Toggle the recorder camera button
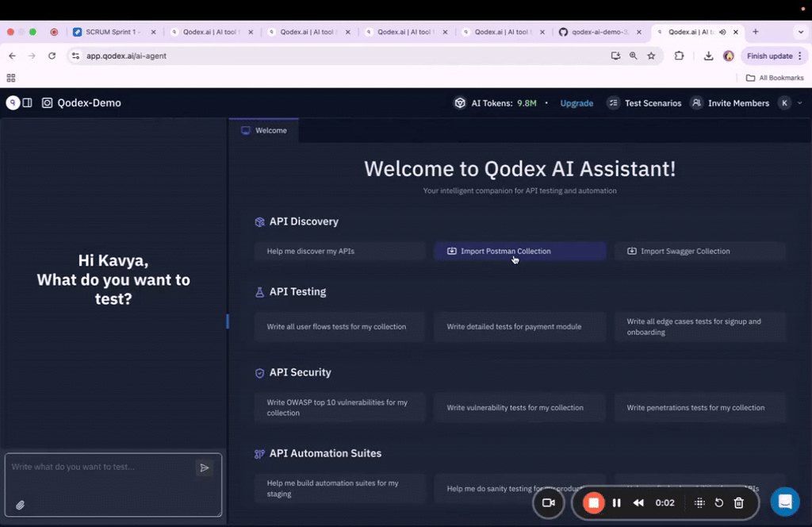The image size is (812, 527). pyautogui.click(x=549, y=502)
